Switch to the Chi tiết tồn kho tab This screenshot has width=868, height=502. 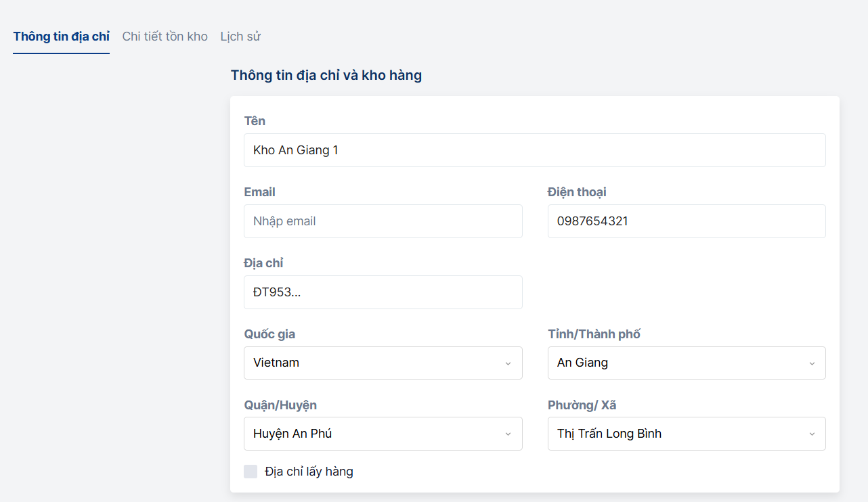tap(165, 37)
